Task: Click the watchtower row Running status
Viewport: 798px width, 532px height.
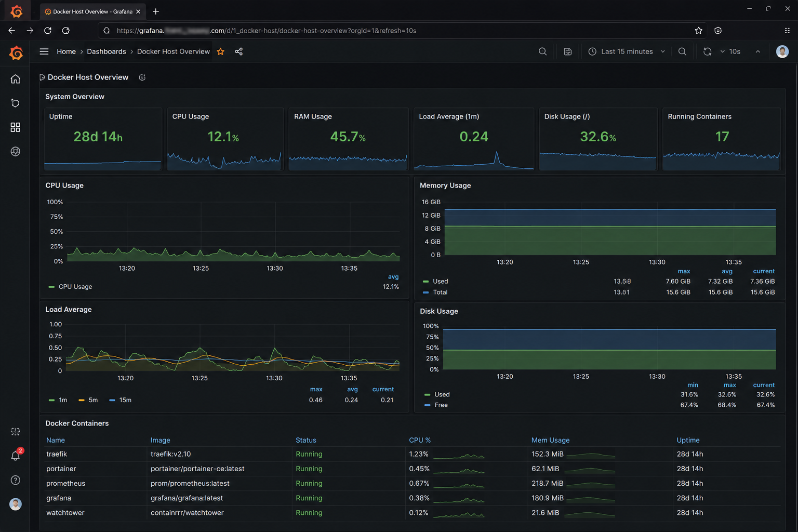Action: (309, 513)
